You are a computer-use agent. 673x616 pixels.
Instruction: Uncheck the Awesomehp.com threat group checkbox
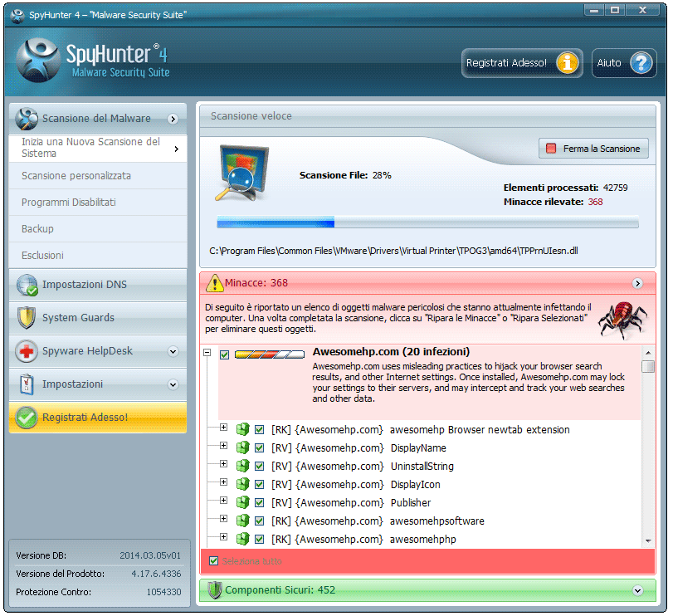[x=225, y=354]
